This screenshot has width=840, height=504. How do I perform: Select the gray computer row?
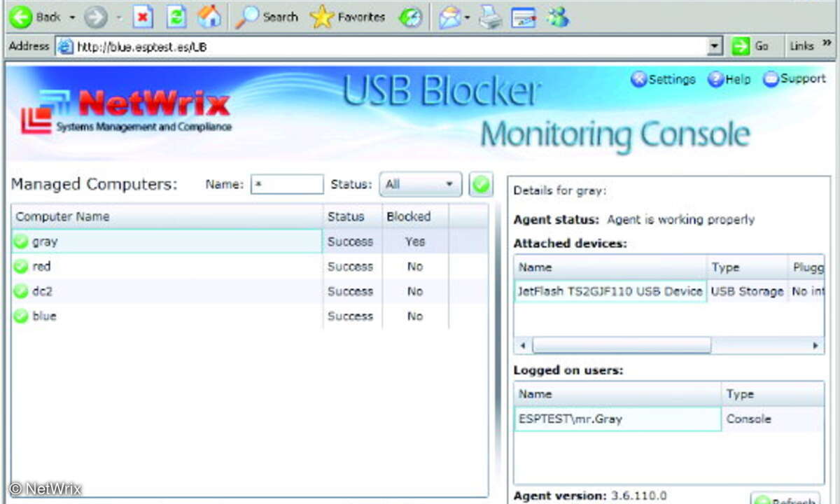tap(250, 241)
